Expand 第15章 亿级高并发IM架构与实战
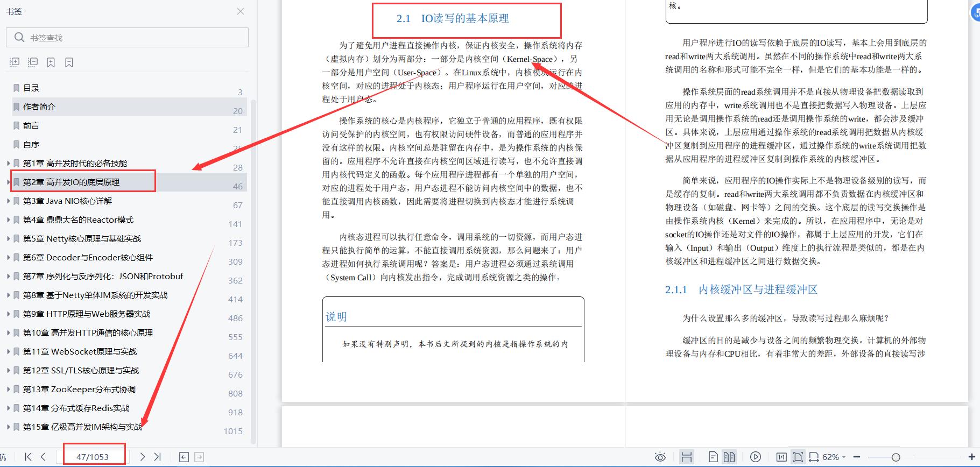This screenshot has width=980, height=467. tap(8, 427)
